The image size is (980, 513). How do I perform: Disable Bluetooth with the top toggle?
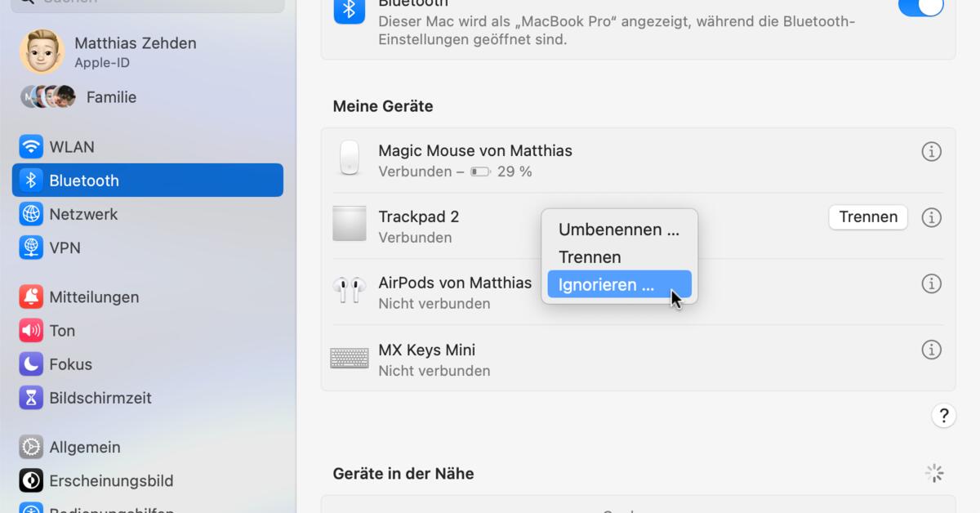click(920, 7)
